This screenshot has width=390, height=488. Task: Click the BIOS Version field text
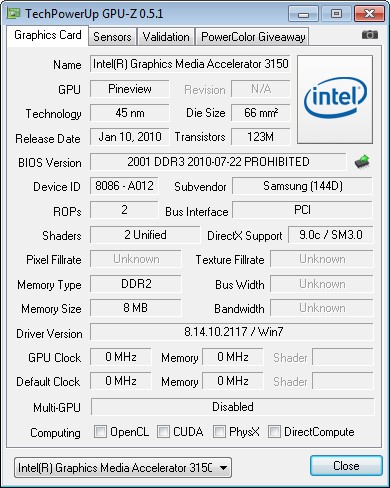[x=218, y=162]
